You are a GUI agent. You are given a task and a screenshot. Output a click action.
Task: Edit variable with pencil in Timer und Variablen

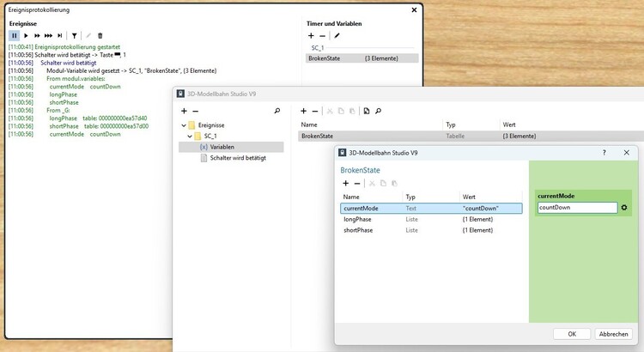(337, 36)
